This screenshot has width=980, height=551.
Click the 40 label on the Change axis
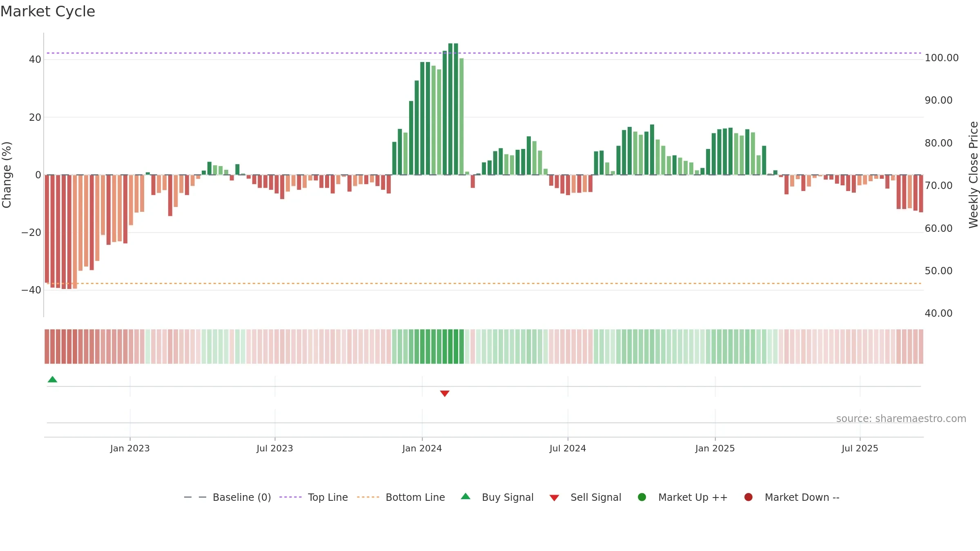[35, 60]
